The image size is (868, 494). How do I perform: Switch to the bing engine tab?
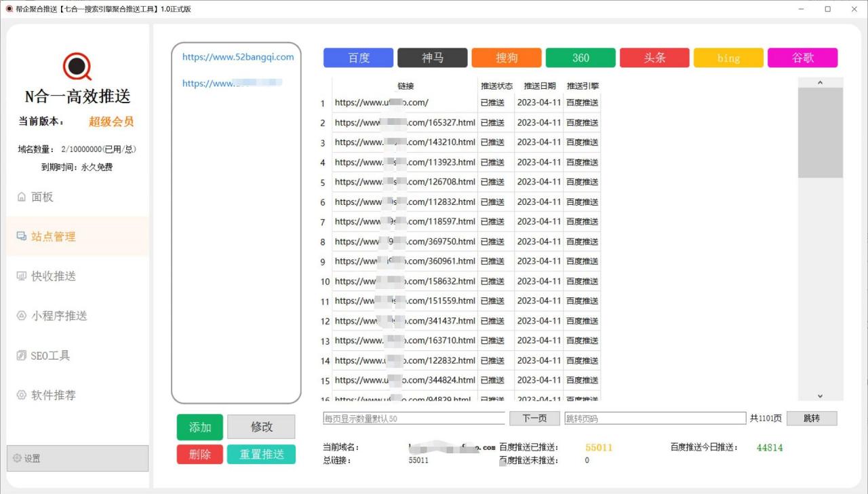[x=728, y=58]
